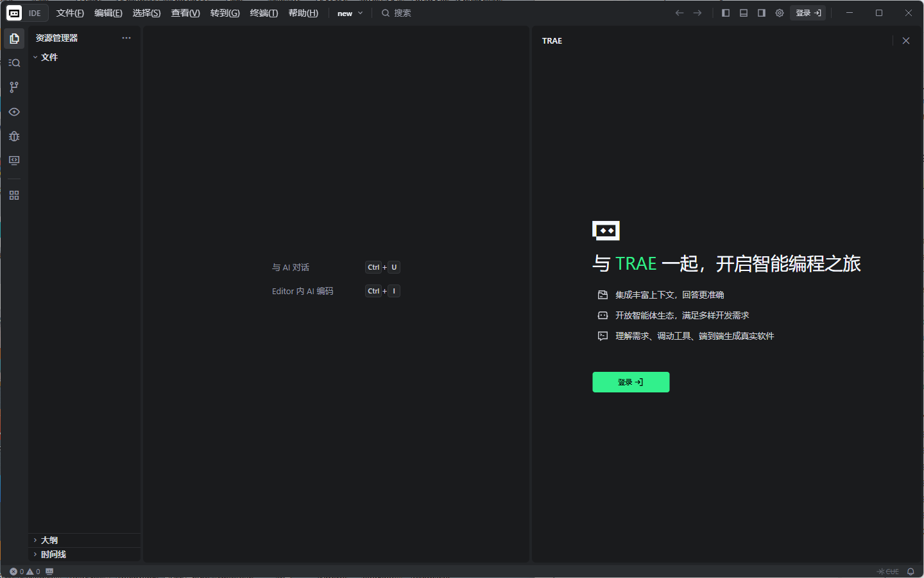Open the 转到(G) menu
The image size is (924, 578).
click(x=225, y=13)
